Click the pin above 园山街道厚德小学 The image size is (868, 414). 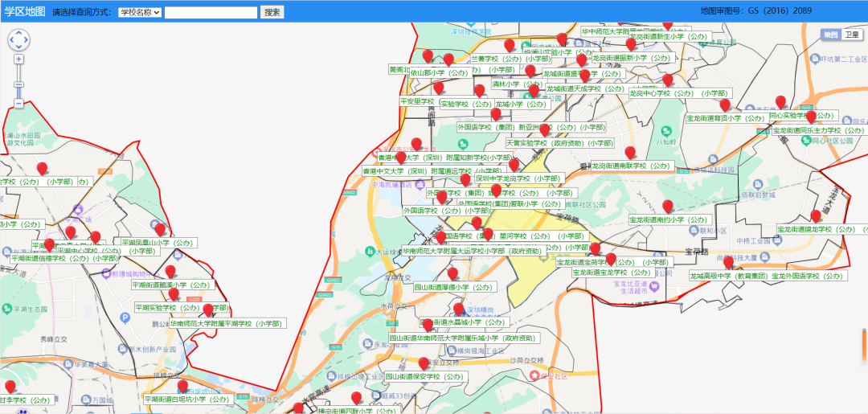[x=452, y=274]
